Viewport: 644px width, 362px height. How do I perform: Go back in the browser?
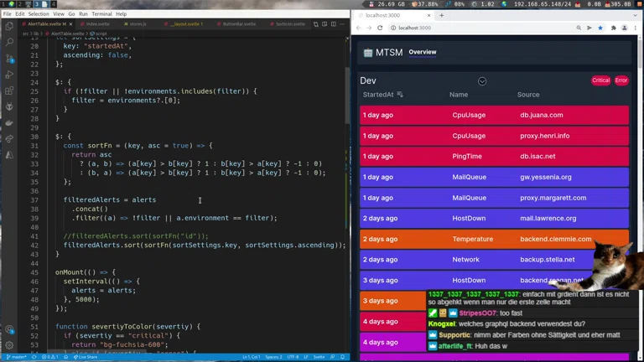[x=359, y=28]
